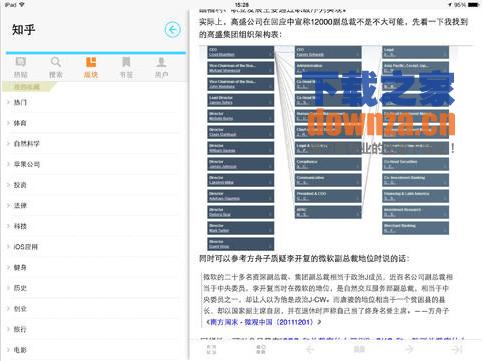Tap the 知乎 title text
The image size is (483, 361).
23,30
